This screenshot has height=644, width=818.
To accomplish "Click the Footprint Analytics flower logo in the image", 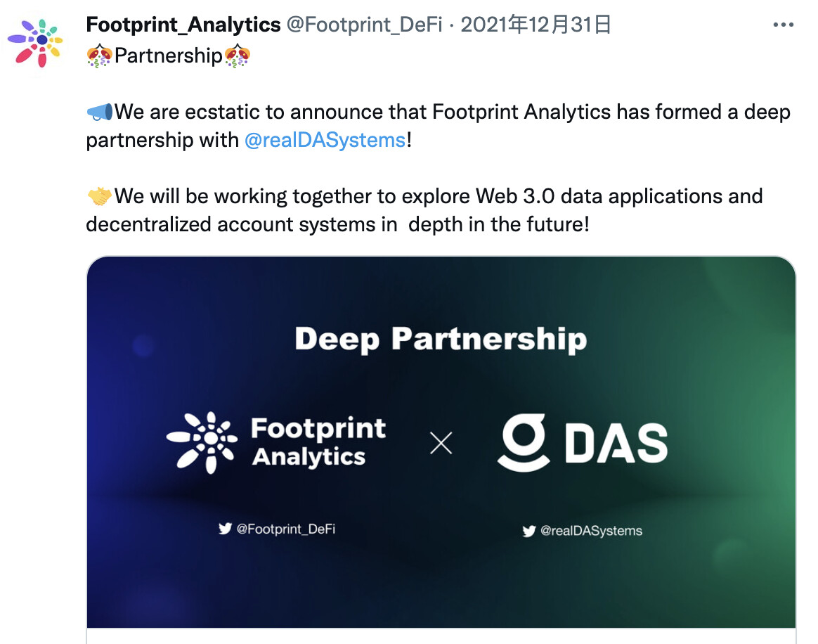I will point(202,442).
